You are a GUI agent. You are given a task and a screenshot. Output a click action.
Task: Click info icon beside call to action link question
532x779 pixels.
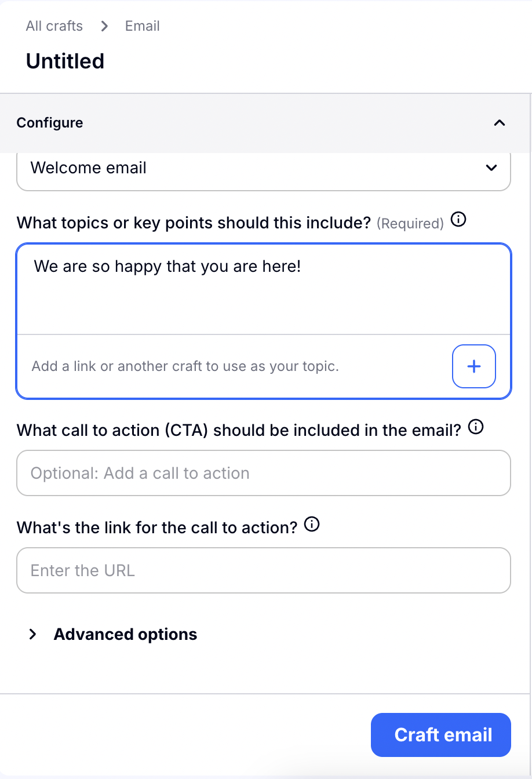(x=312, y=525)
